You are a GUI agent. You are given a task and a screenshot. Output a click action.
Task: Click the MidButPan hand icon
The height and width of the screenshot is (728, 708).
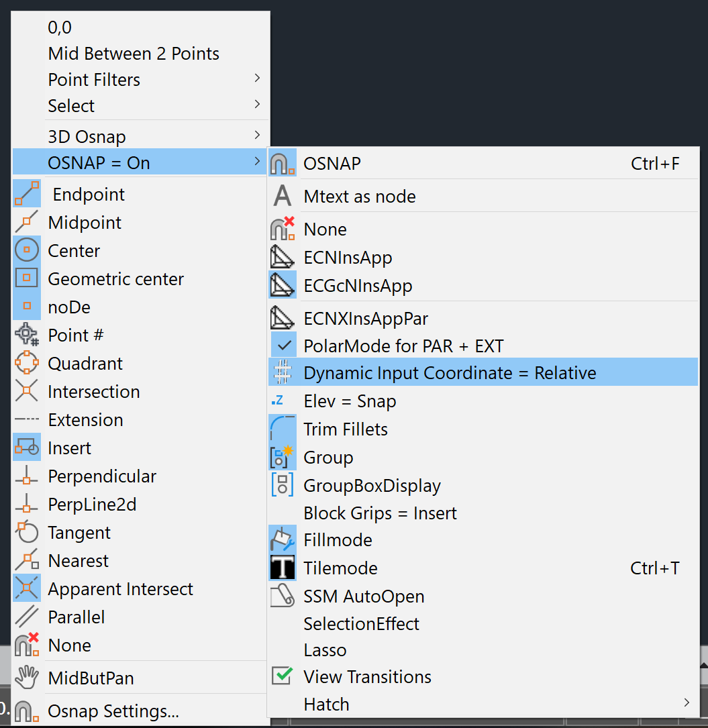27,678
